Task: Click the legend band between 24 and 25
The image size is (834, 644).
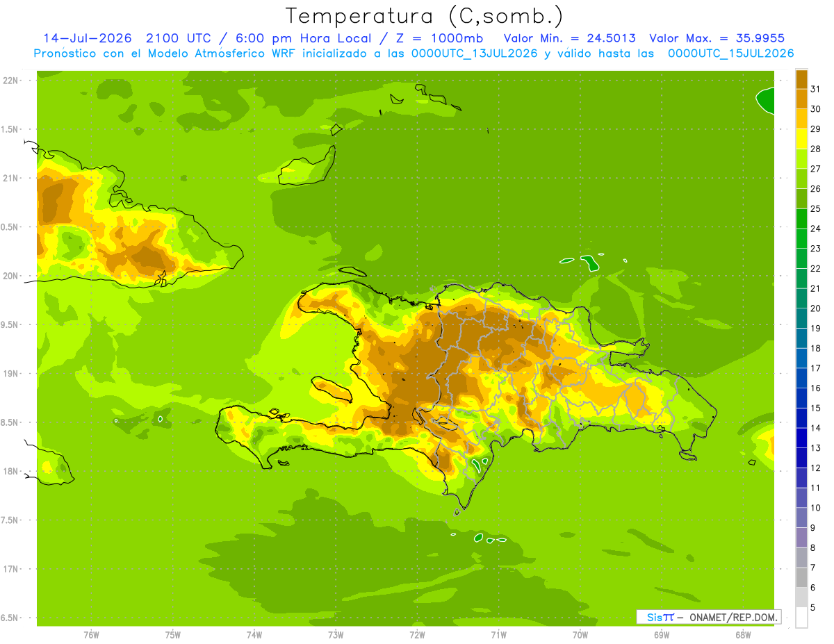Action: (x=801, y=218)
